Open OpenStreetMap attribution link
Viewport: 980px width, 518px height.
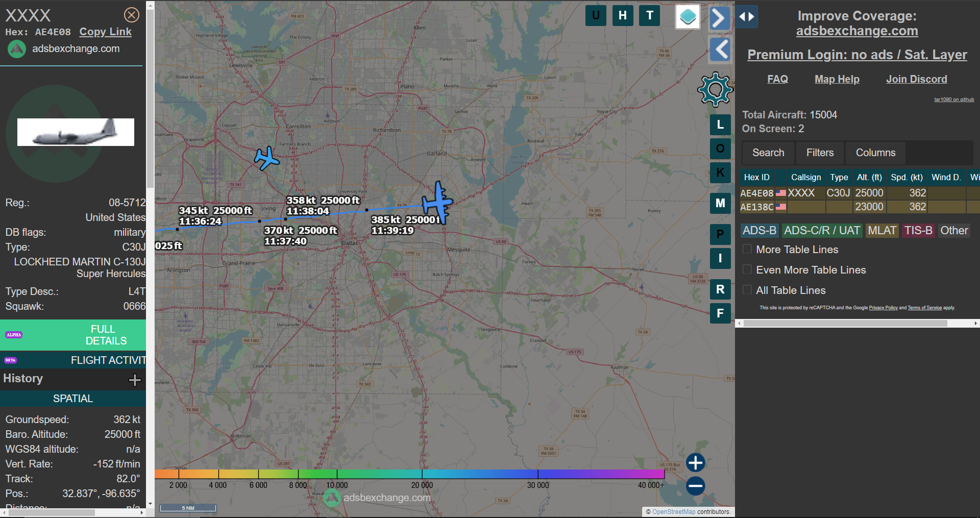coord(673,512)
